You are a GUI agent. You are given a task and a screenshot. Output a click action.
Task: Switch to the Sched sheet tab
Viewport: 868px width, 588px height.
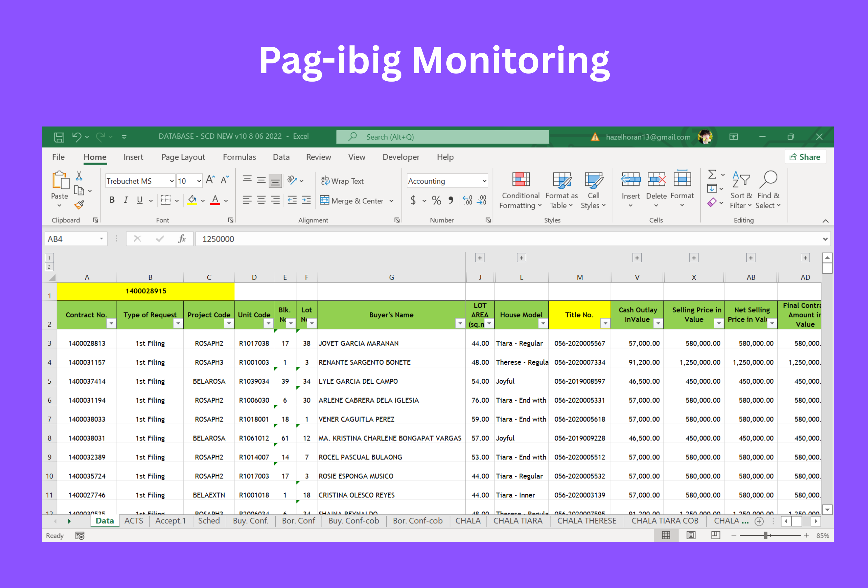pyautogui.click(x=209, y=521)
